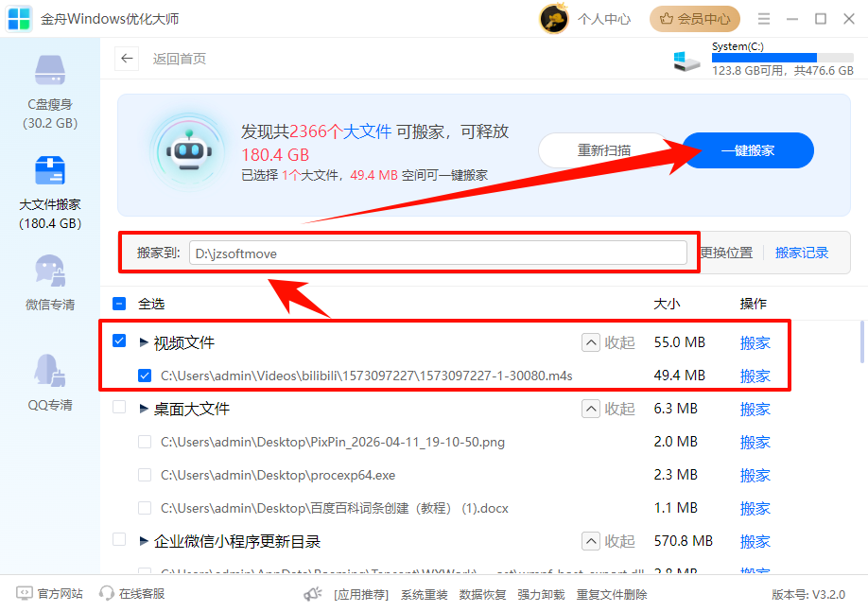Click the 570.8 MB size value
This screenshot has height=612, width=868.
point(683,541)
